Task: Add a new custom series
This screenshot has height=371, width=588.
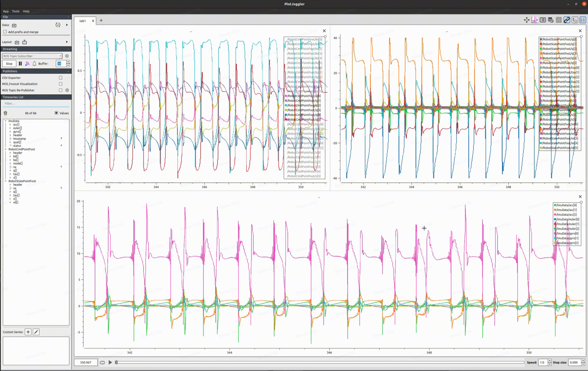Action: click(x=28, y=332)
